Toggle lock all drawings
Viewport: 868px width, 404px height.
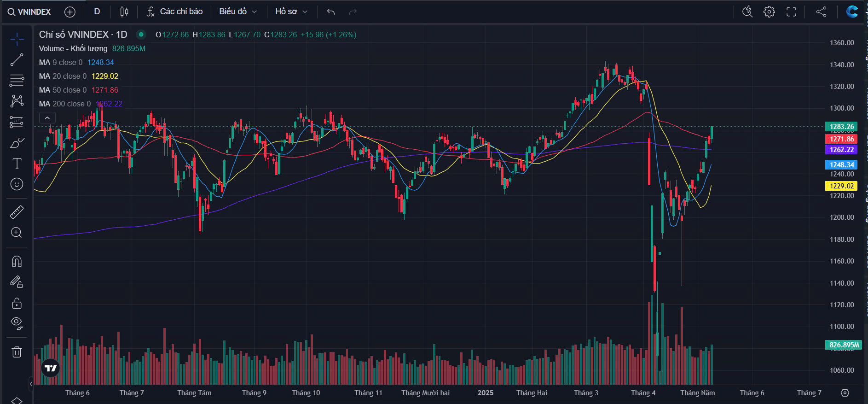click(x=17, y=303)
